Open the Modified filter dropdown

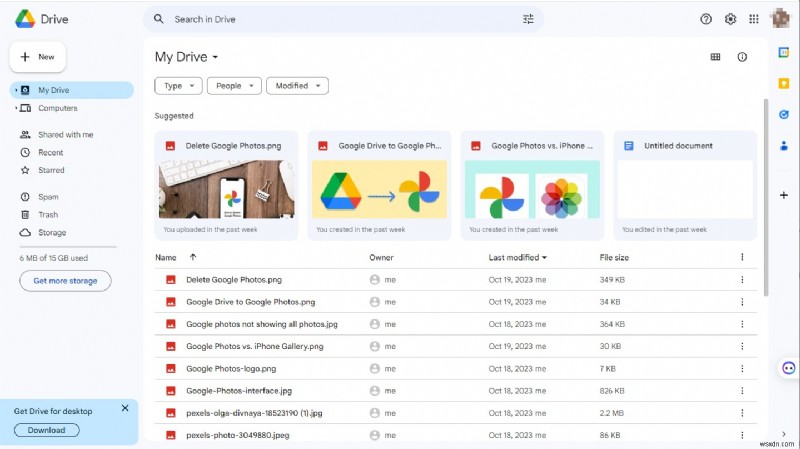[x=297, y=86]
